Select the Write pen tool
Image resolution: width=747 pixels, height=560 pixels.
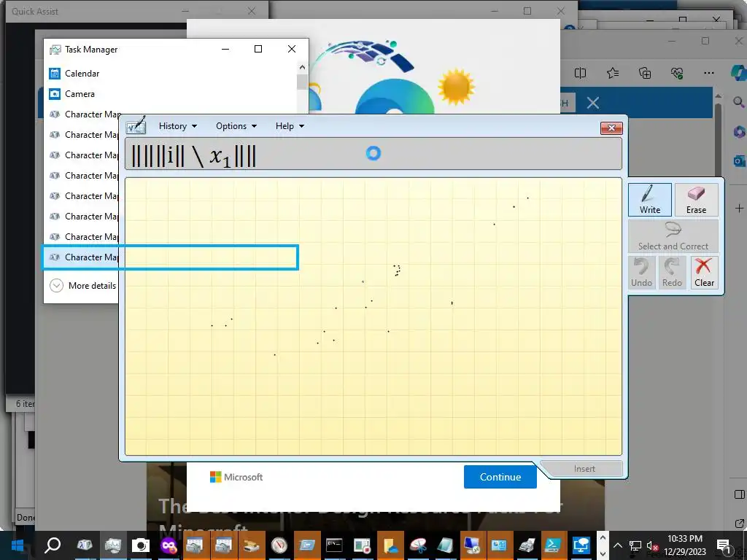pos(650,200)
